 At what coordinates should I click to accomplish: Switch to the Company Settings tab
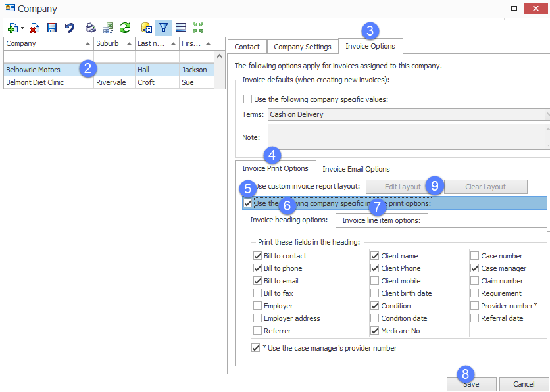pos(302,47)
